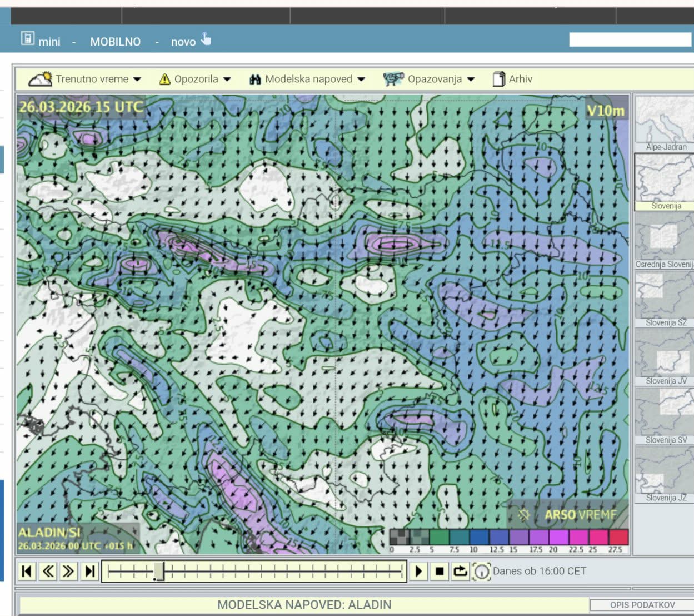
Task: Step forward one frame with double-right arrows
Action: coord(68,571)
